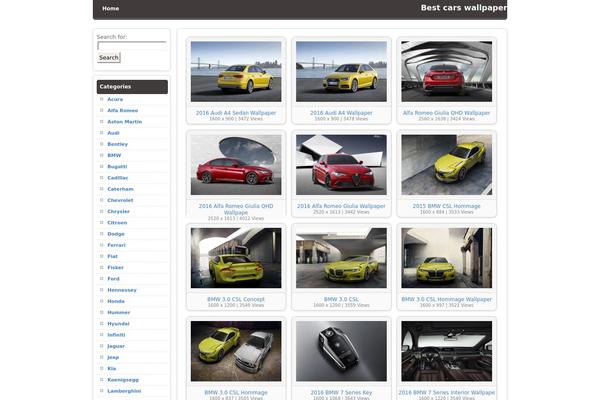Open the Alfa Romeo category
The width and height of the screenshot is (600, 400).
pos(122,110)
